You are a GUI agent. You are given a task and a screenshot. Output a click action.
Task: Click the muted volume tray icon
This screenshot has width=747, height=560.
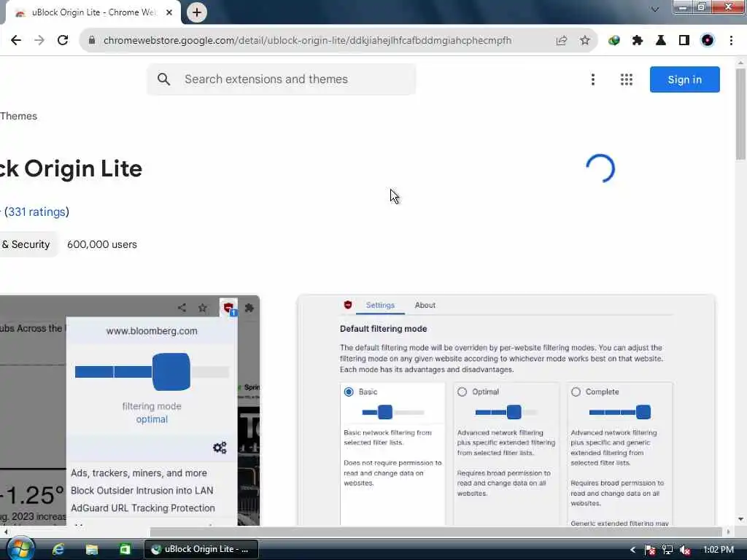(685, 550)
